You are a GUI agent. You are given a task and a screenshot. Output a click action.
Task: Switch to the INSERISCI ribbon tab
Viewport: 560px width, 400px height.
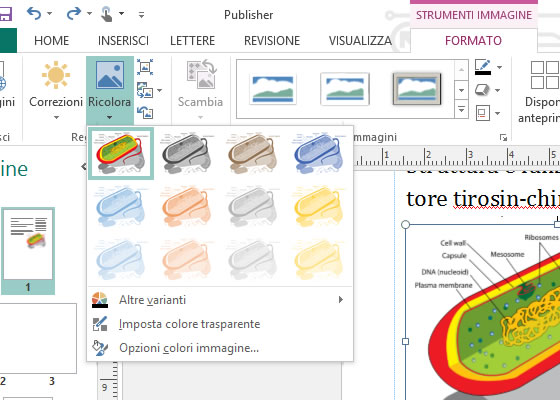click(123, 41)
